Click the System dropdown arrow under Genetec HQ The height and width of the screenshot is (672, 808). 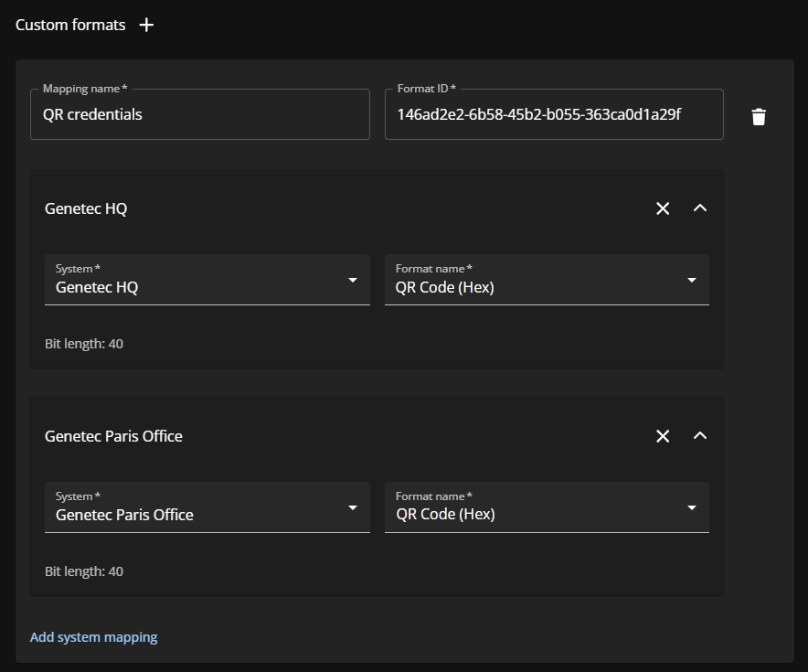point(352,281)
